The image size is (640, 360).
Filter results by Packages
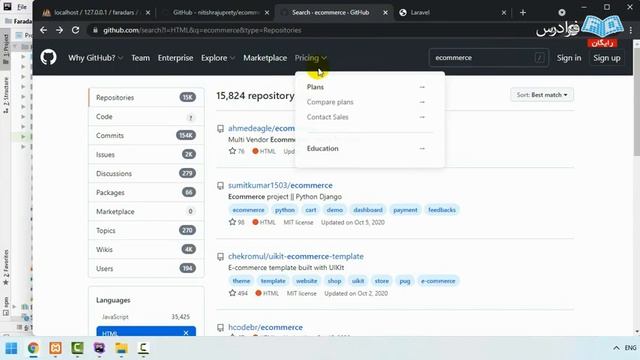coord(146,193)
